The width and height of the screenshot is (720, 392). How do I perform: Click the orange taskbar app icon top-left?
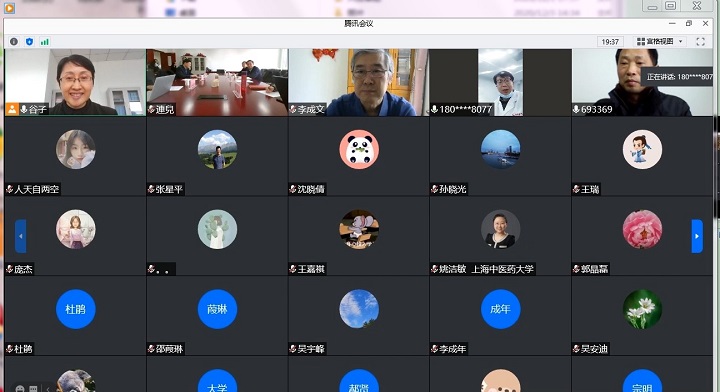click(x=9, y=8)
